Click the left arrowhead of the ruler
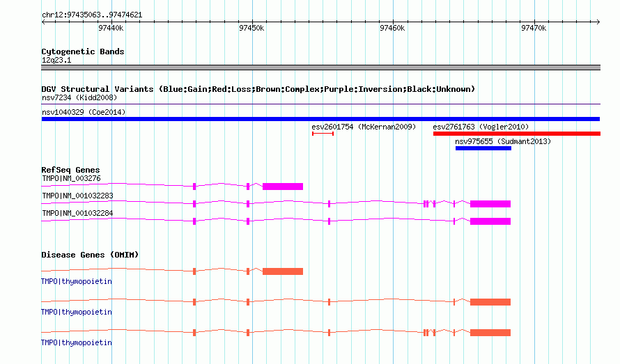The height and width of the screenshot is (364, 620). point(43,22)
